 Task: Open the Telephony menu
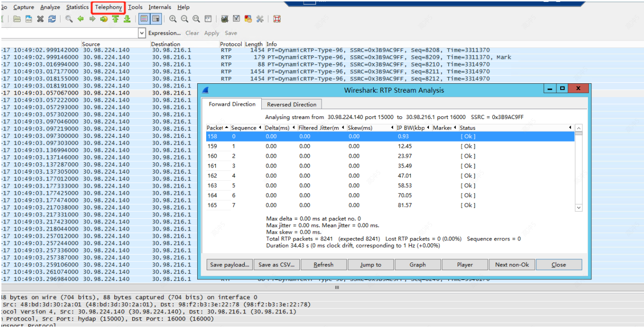tap(108, 7)
